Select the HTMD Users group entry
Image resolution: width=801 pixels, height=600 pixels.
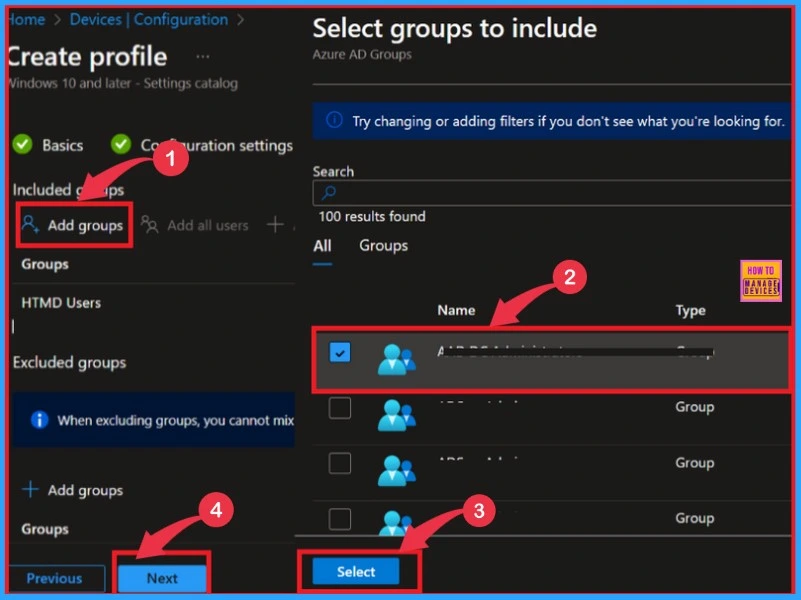click(61, 303)
